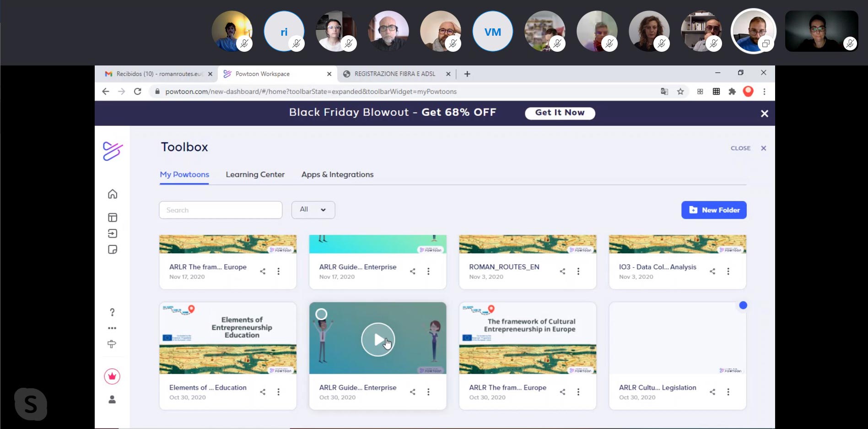Click the Powtoon logo in sidebar
This screenshot has width=868, height=429.
(113, 151)
